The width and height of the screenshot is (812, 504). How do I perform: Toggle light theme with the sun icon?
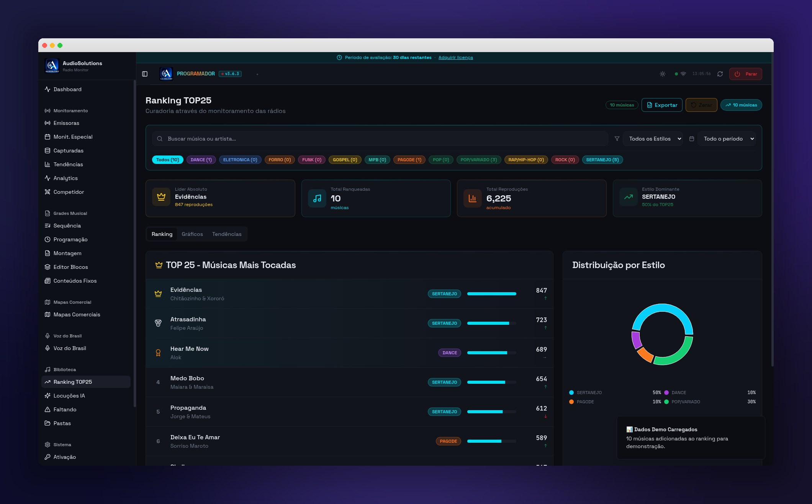663,74
